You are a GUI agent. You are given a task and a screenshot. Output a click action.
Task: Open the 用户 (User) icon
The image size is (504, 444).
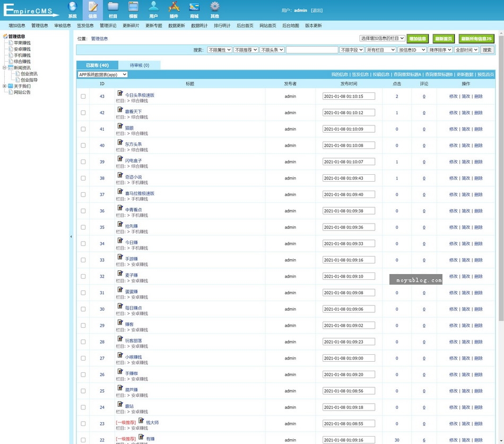tap(153, 7)
